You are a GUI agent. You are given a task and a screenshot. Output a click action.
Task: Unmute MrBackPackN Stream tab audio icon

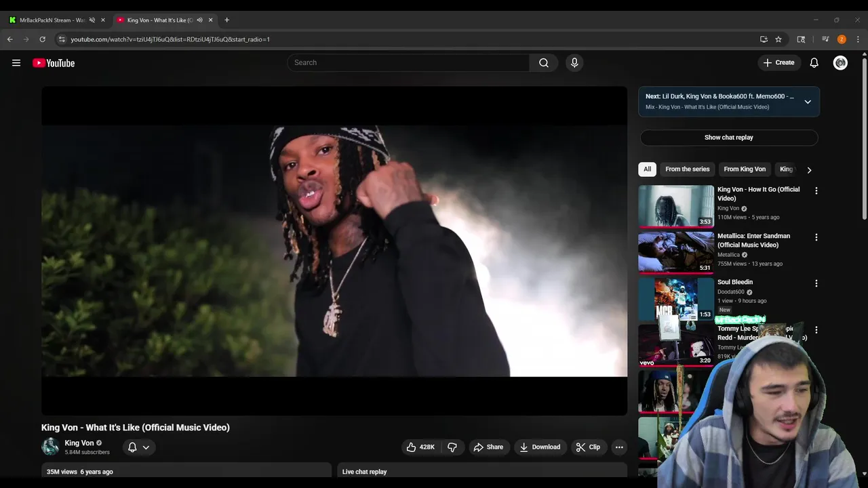tap(92, 20)
